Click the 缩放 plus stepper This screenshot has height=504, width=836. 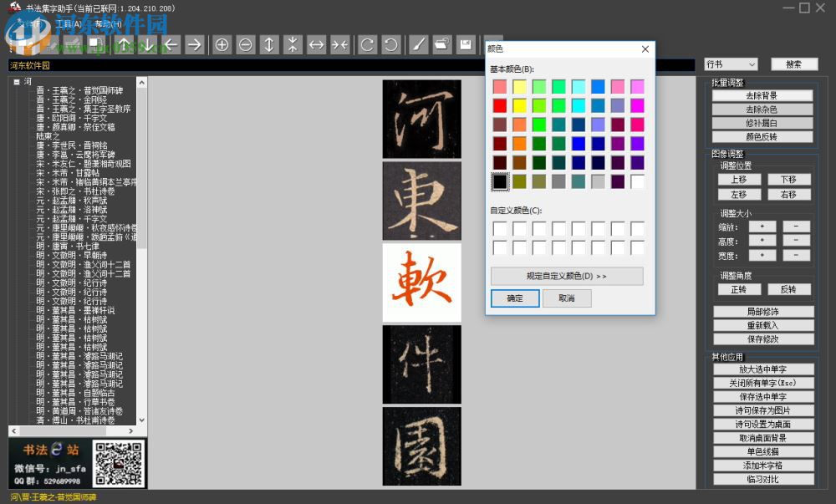[x=762, y=227]
